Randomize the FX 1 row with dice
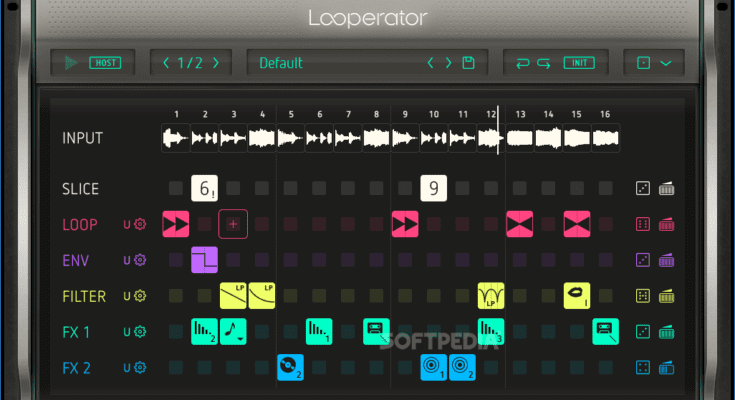This screenshot has height=400, width=735. [x=644, y=332]
